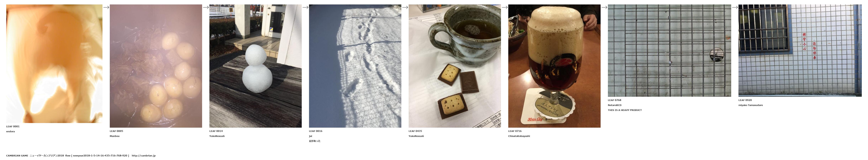Click the arrow before the last photo
The height and width of the screenshot is (160, 868).
[735, 7]
